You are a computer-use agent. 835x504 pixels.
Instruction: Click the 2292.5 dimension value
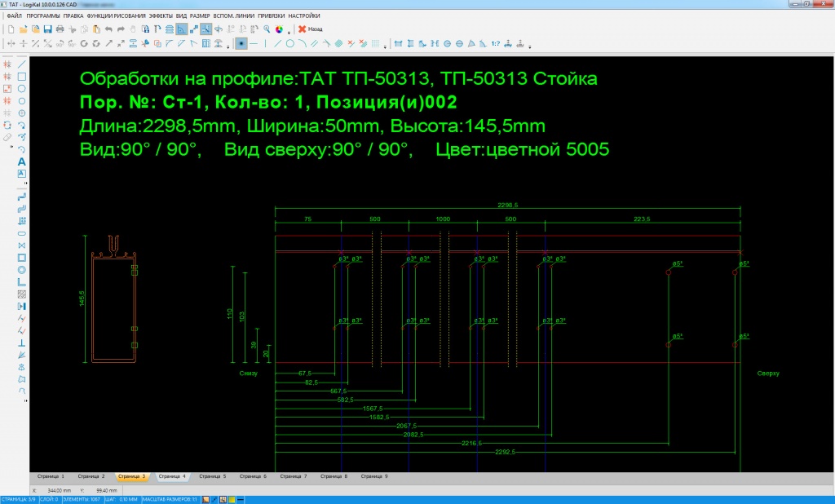[x=505, y=452]
